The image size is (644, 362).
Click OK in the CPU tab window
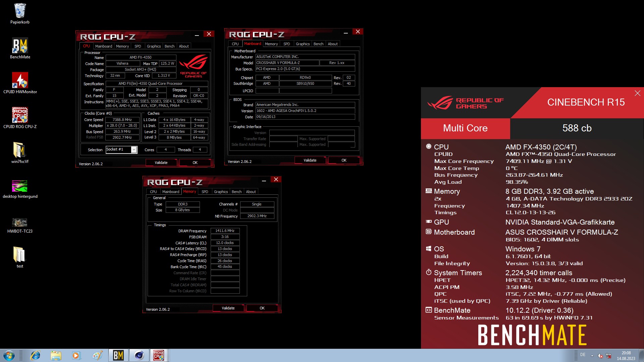click(x=195, y=163)
